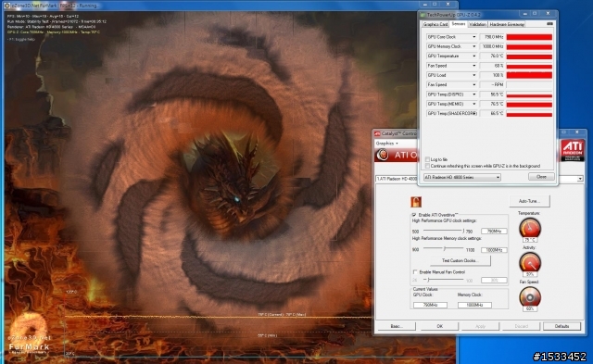593x364 pixels.
Task: Click the 798.0 MHz core clock value
Action: [x=492, y=37]
